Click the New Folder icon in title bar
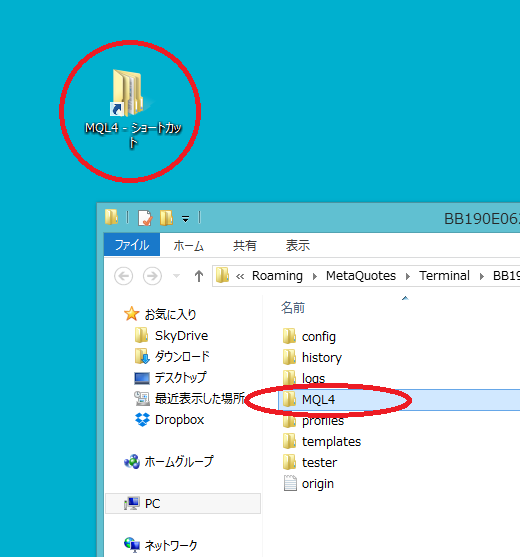 [x=166, y=218]
